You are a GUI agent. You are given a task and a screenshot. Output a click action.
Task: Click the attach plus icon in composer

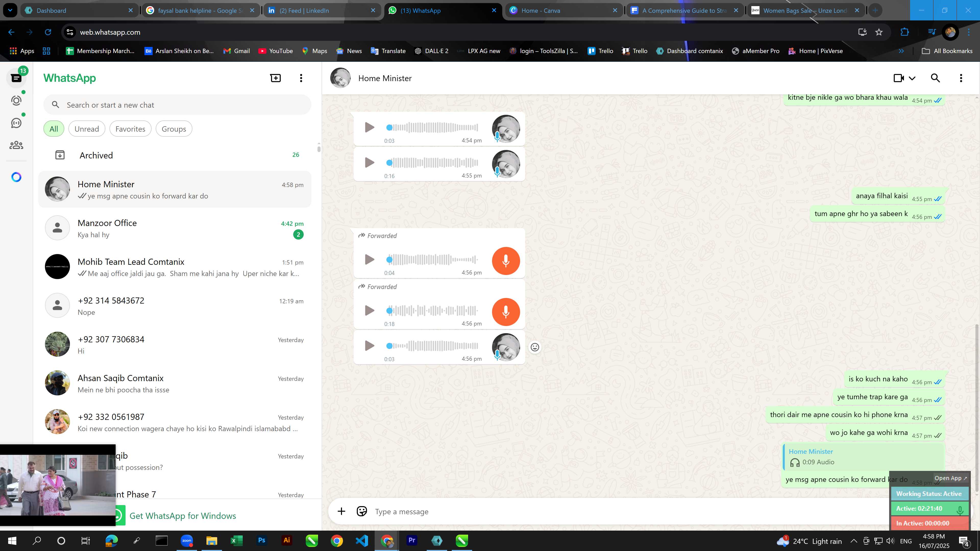[x=341, y=511]
